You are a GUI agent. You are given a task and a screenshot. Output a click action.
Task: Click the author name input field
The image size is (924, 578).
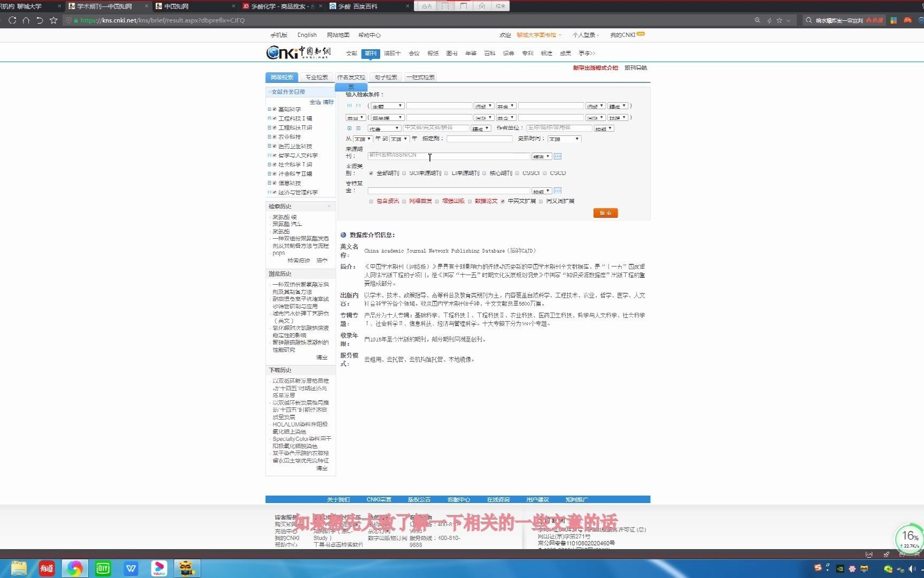coord(436,128)
